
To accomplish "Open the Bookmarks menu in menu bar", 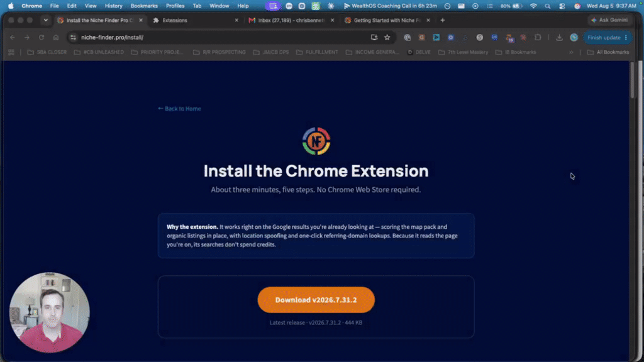I will pos(144,6).
